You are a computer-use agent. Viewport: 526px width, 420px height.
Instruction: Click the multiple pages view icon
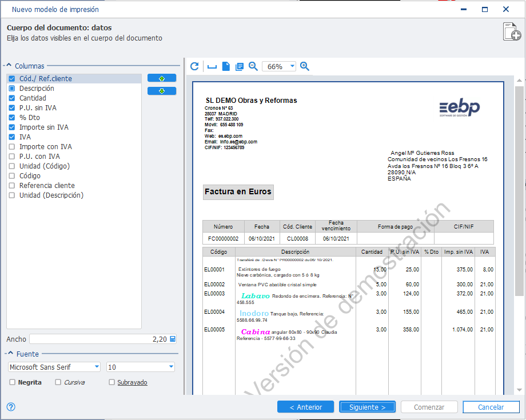tap(240, 67)
